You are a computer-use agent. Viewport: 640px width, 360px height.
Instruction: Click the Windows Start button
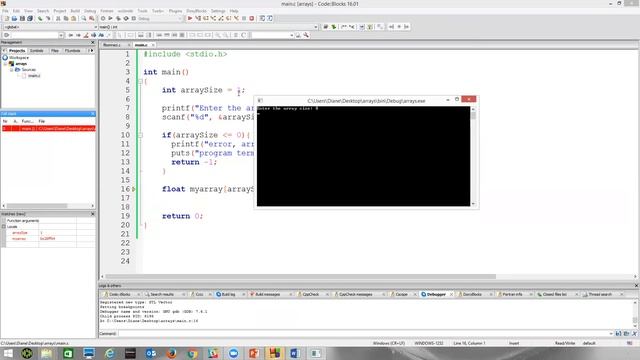8,353
